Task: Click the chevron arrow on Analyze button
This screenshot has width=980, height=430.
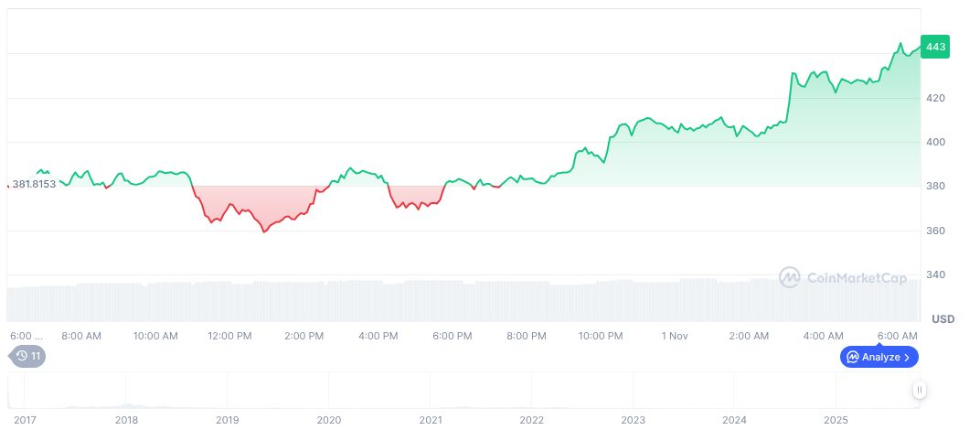Action: [907, 357]
